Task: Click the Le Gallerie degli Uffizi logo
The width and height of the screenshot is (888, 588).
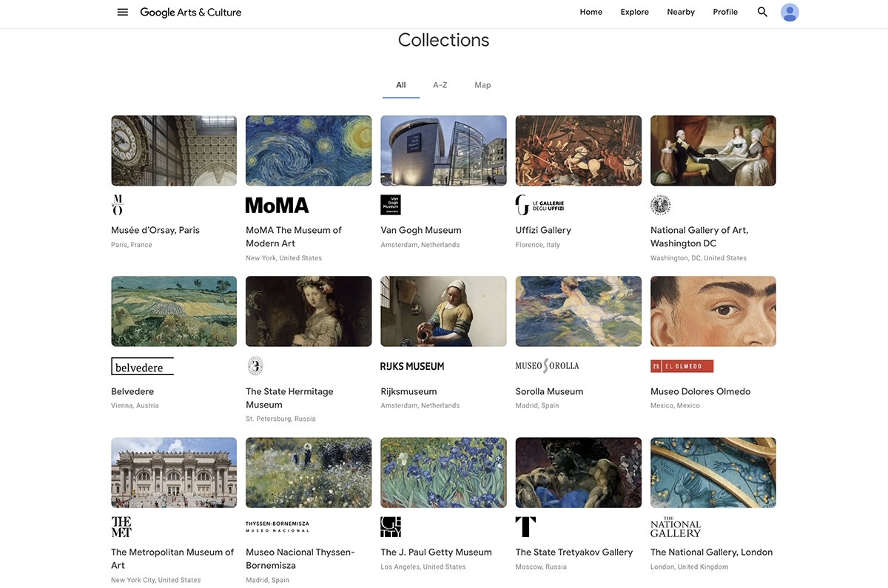Action: click(x=540, y=205)
